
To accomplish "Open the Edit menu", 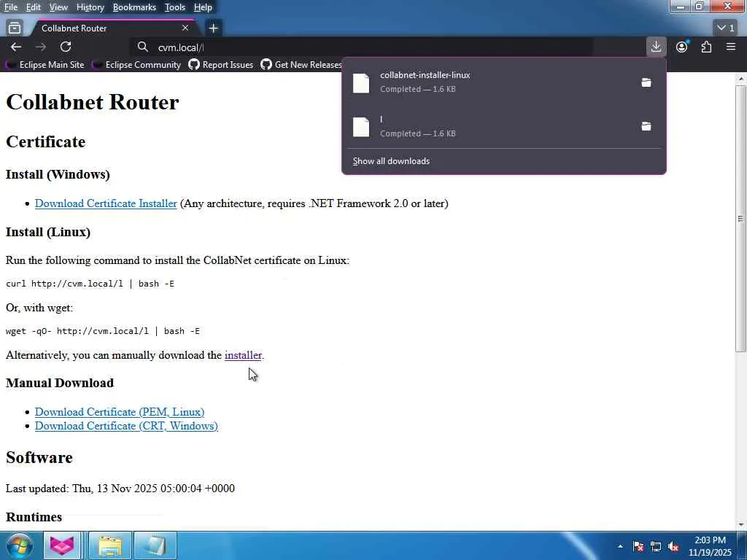I will (x=33, y=7).
